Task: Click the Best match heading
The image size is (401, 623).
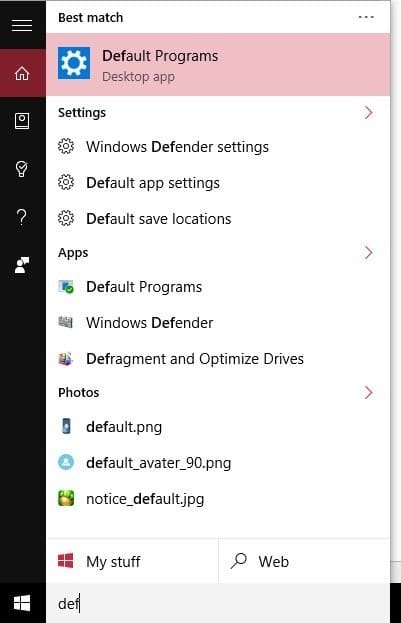Action: coord(91,17)
